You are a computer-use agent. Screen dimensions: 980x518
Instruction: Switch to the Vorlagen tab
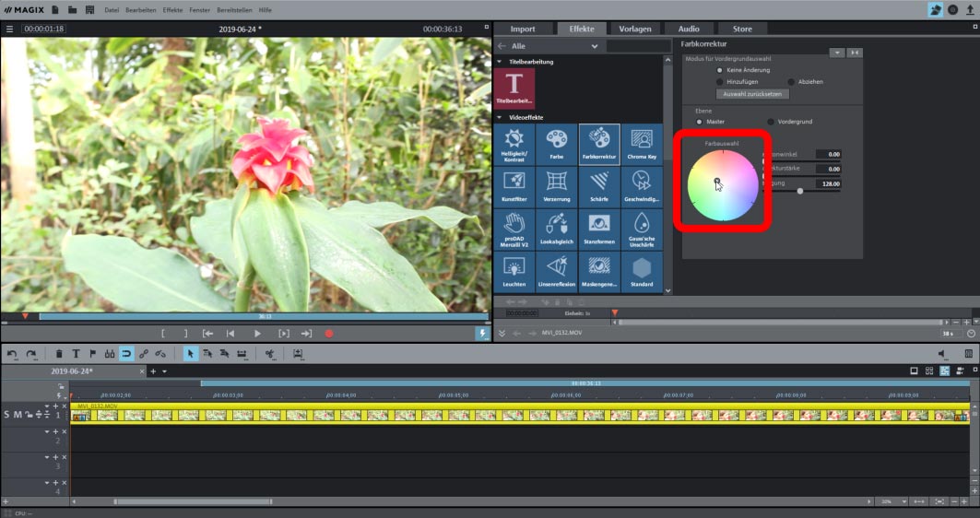pyautogui.click(x=635, y=29)
